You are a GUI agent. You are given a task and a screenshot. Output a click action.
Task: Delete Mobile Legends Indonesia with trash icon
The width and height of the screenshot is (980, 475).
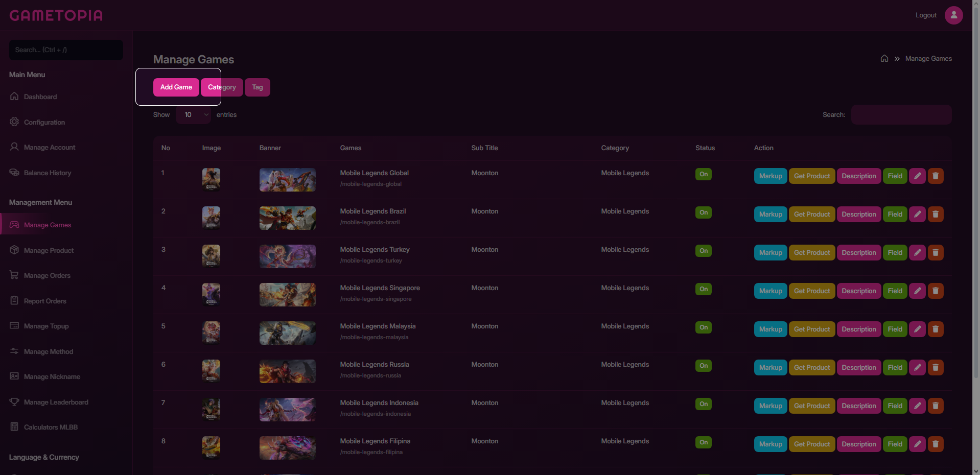(936, 406)
